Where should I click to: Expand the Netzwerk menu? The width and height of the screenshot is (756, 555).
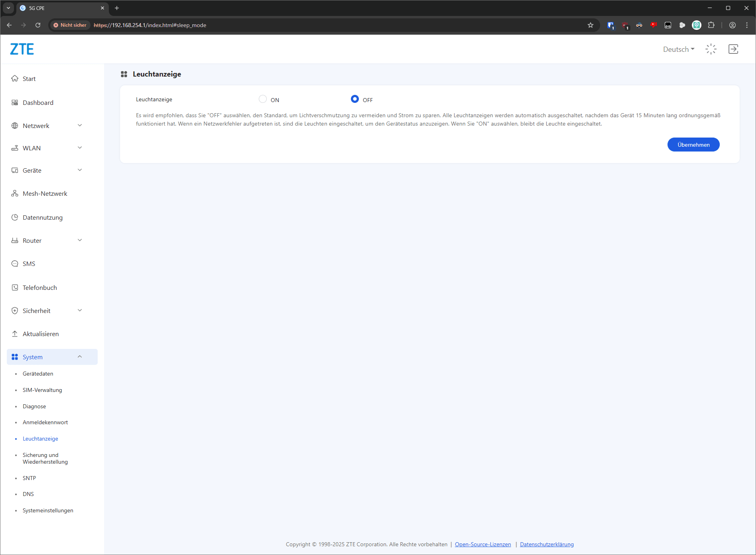pos(47,126)
